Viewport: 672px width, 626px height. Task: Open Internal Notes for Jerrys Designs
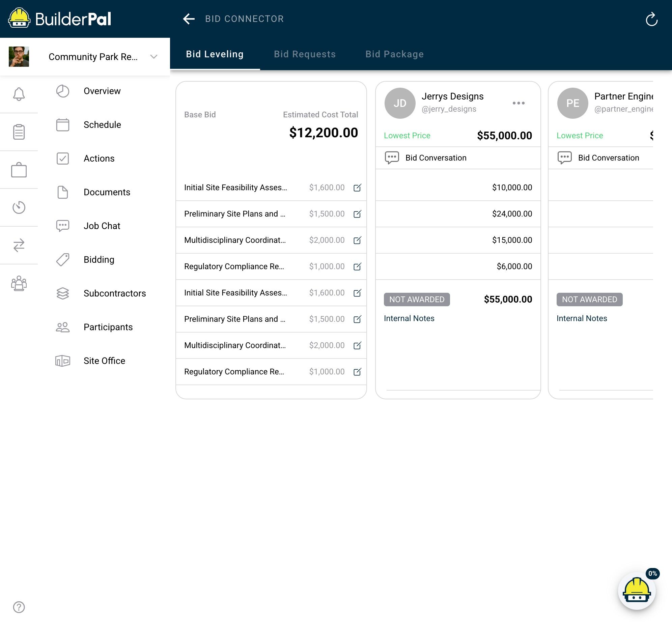click(x=409, y=318)
